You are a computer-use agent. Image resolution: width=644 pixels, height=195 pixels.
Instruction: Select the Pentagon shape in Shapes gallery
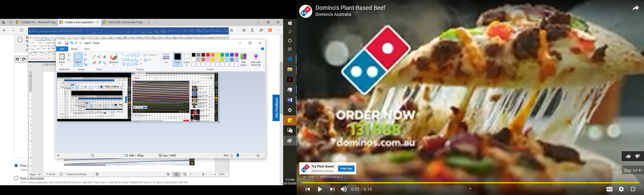(x=128, y=64)
